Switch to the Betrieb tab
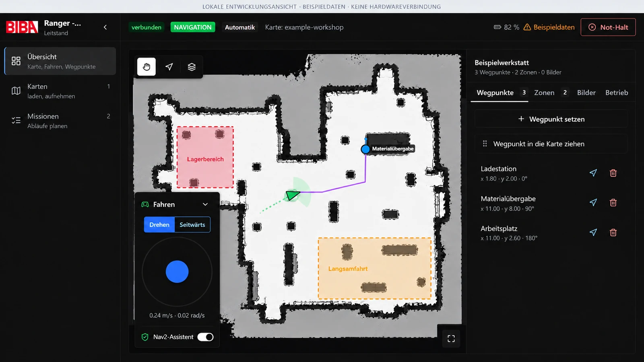 (x=617, y=93)
